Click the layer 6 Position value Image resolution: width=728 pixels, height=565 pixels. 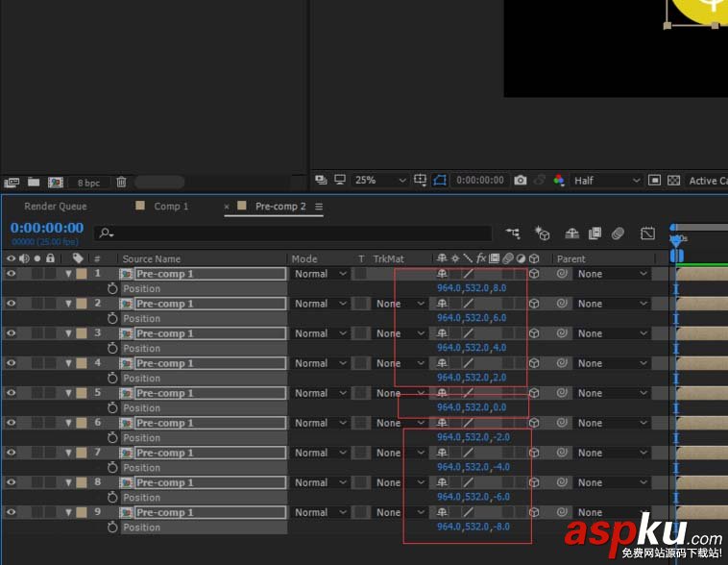click(x=473, y=437)
